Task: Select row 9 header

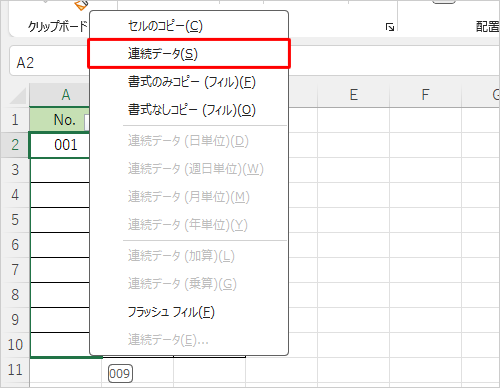Action: (15, 320)
